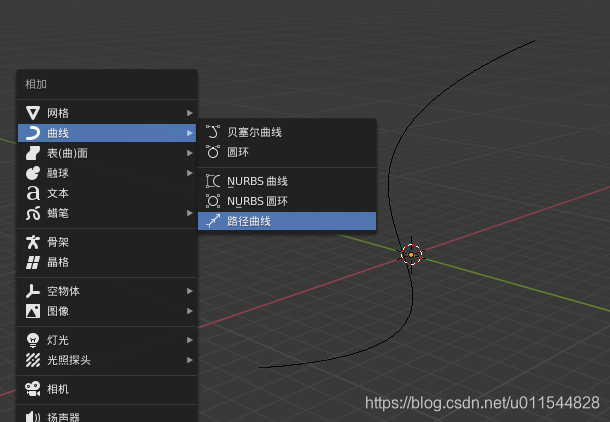Open the 文本 entry in add menu
Image resolution: width=610 pixels, height=422 pixels.
point(107,193)
